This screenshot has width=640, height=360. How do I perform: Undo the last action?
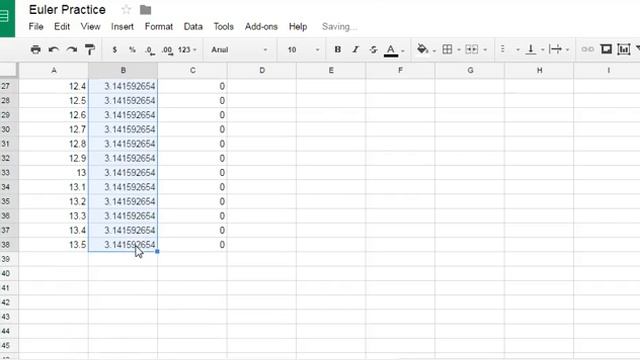(53, 49)
